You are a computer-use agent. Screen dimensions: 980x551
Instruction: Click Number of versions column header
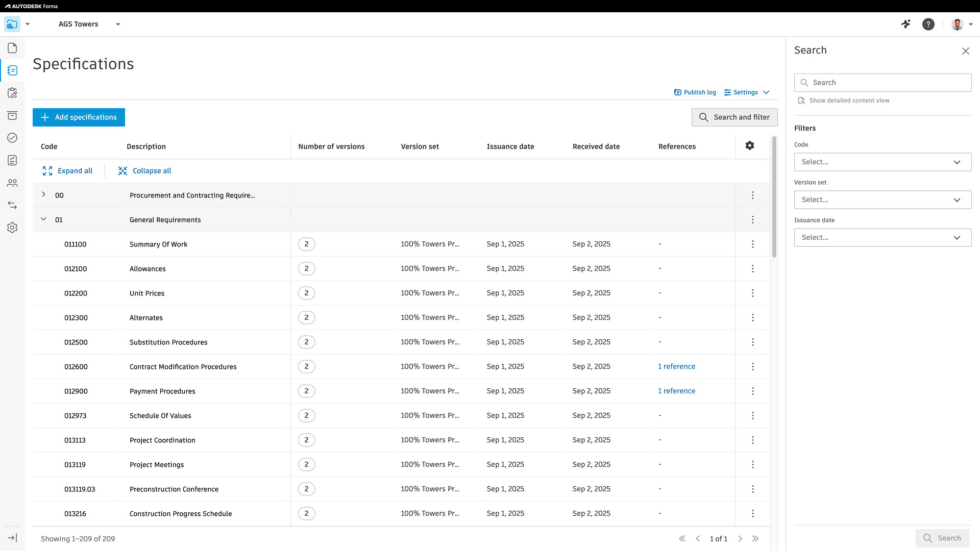point(331,146)
